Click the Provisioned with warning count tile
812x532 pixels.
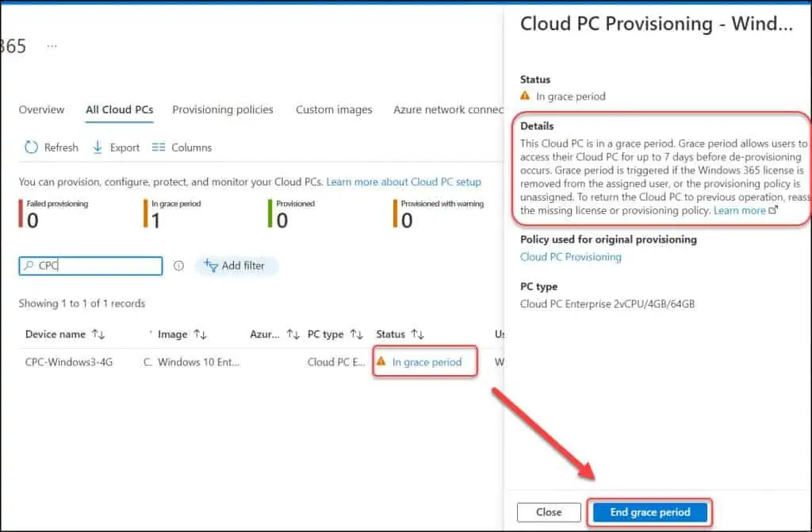[439, 213]
